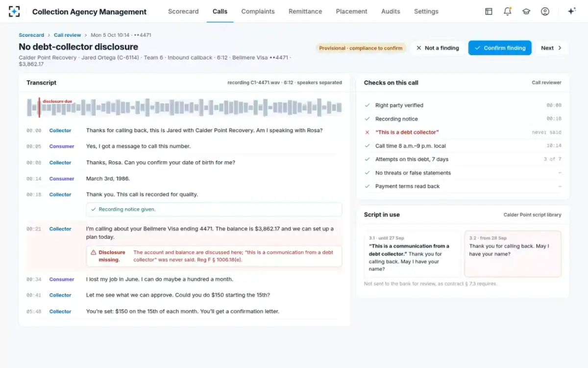Click the 00:08 time on Right party verified
588x368 pixels.
[554, 105]
